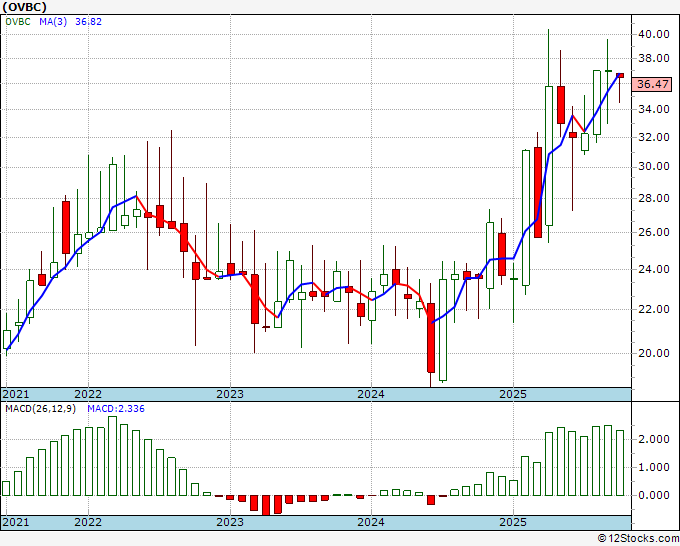Click the 40.00 price axis label

[x=654, y=34]
